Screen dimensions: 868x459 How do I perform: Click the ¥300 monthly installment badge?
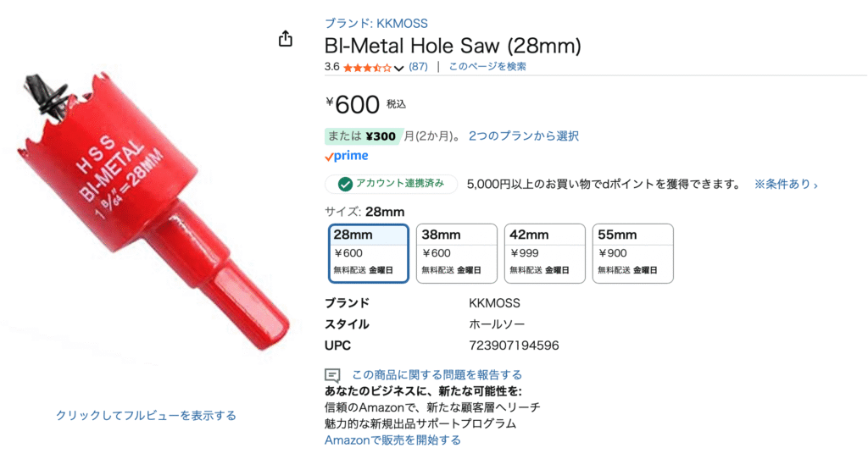363,136
